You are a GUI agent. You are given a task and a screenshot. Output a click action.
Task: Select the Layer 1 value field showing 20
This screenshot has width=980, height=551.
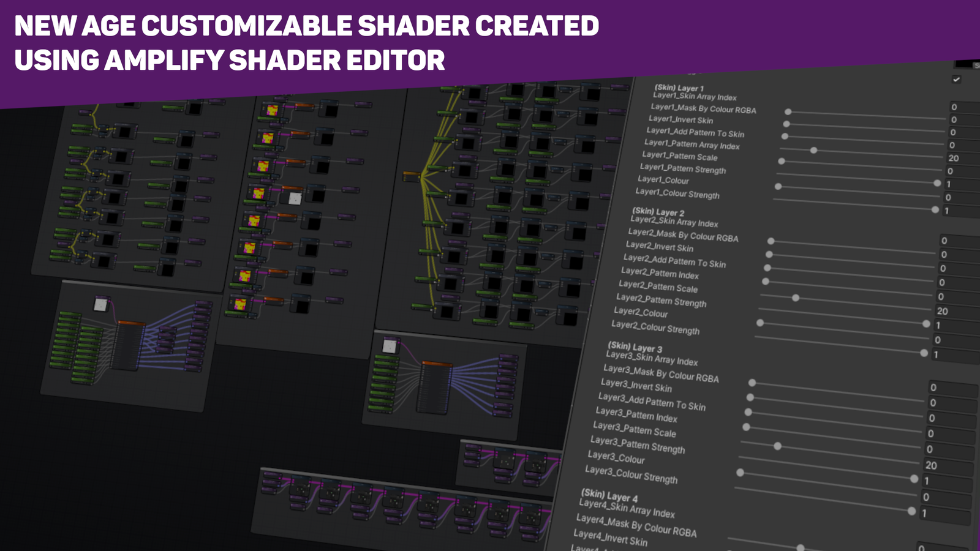click(954, 158)
